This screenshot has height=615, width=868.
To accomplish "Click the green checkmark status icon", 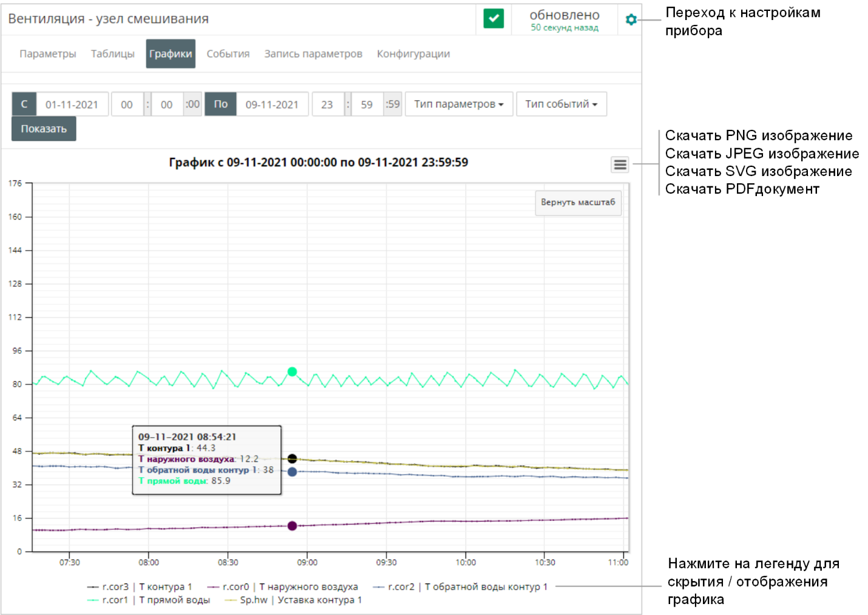I will (x=493, y=18).
